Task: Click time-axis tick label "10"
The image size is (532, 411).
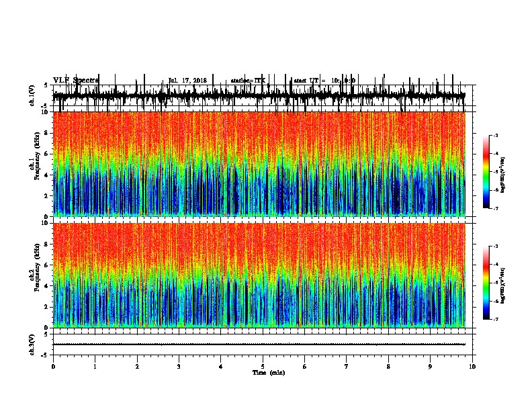Action: pyautogui.click(x=472, y=367)
